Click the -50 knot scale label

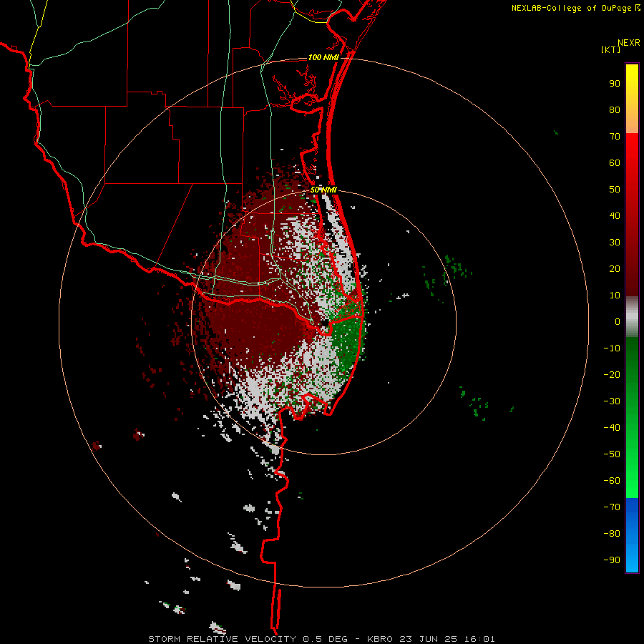[612, 454]
